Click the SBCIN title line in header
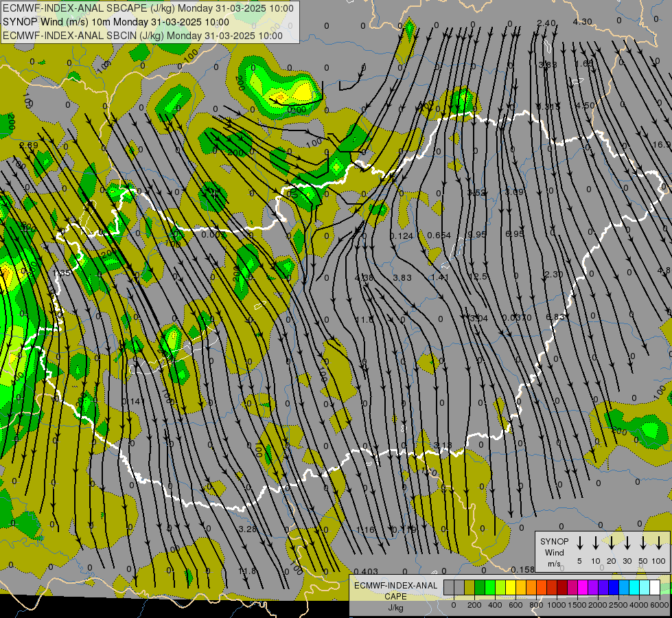Image resolution: width=672 pixels, height=618 pixels. 143,36
